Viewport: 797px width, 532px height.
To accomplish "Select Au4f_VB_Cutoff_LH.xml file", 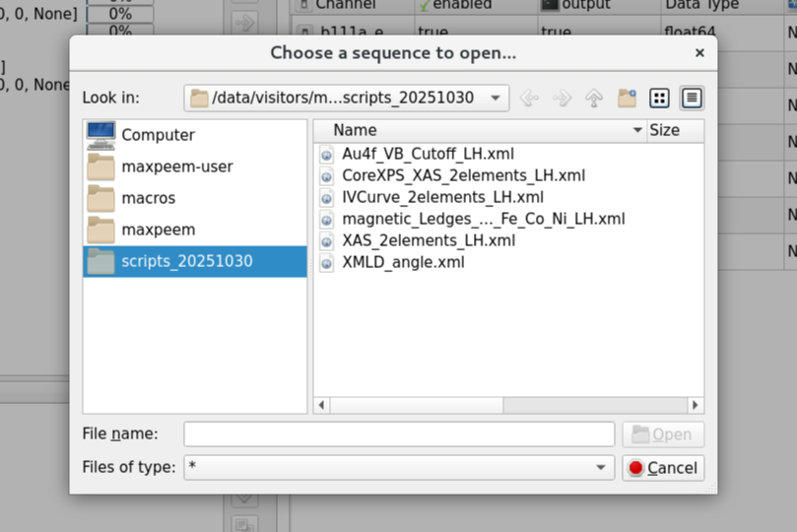I will [x=428, y=154].
